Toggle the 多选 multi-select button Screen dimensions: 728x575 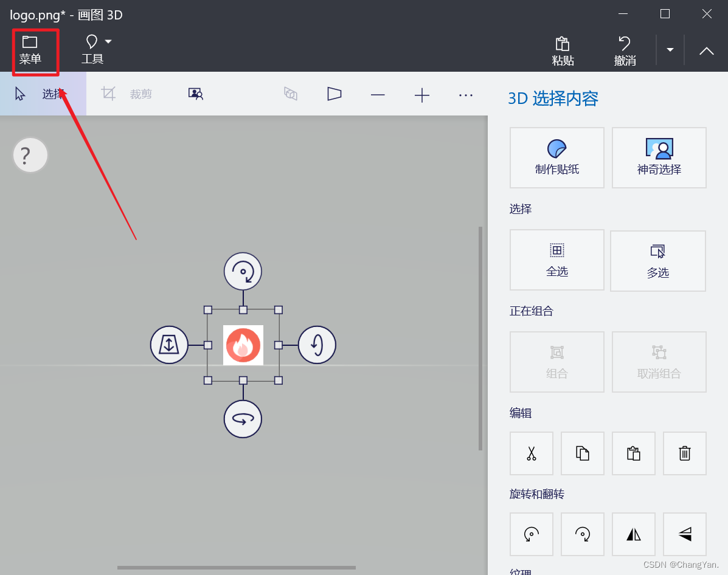(658, 261)
